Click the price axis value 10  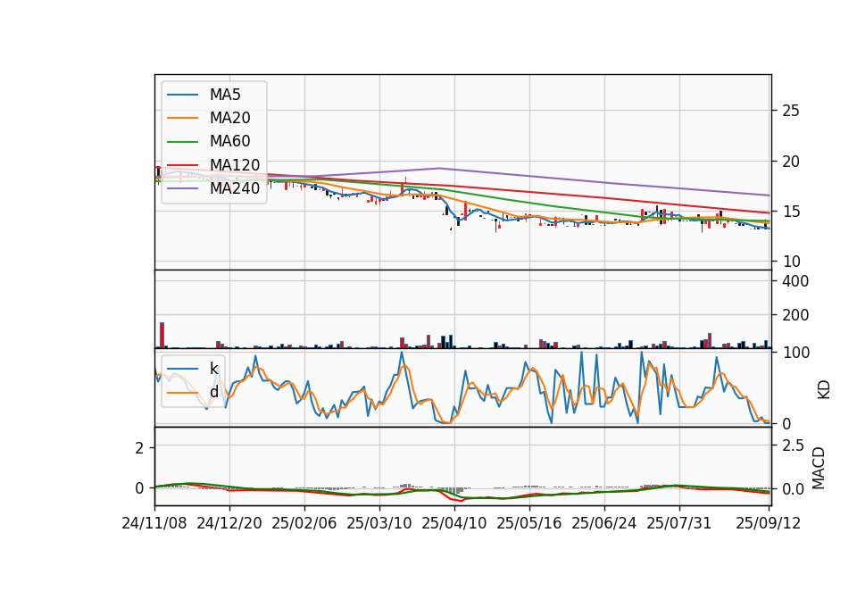[x=791, y=262]
